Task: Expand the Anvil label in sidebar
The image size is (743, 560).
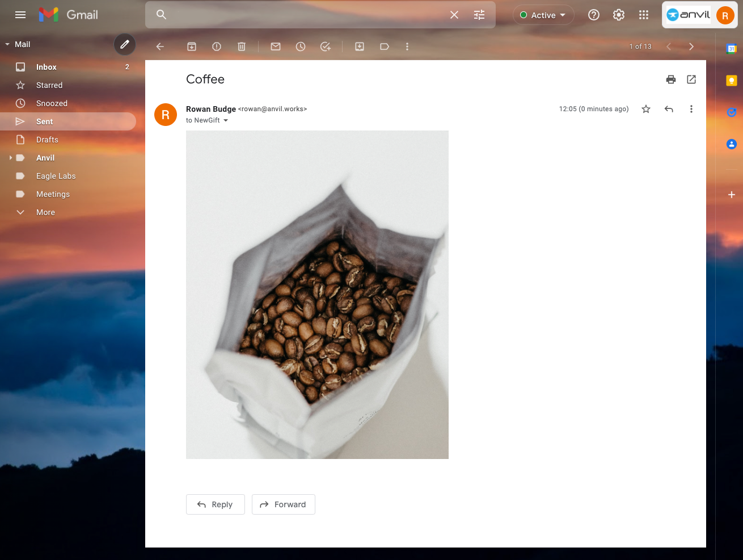Action: (x=11, y=158)
